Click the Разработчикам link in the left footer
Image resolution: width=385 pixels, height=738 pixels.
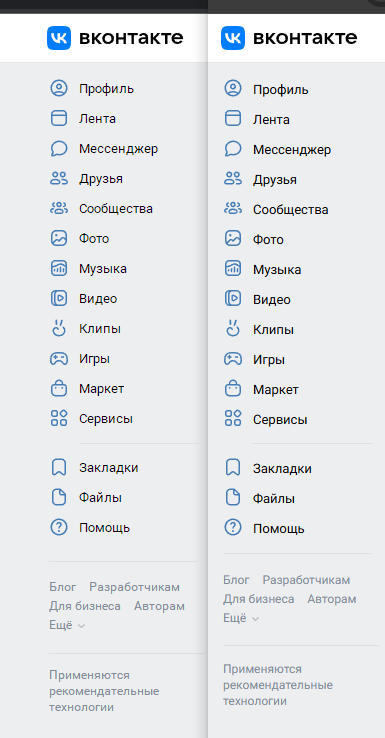coord(135,587)
